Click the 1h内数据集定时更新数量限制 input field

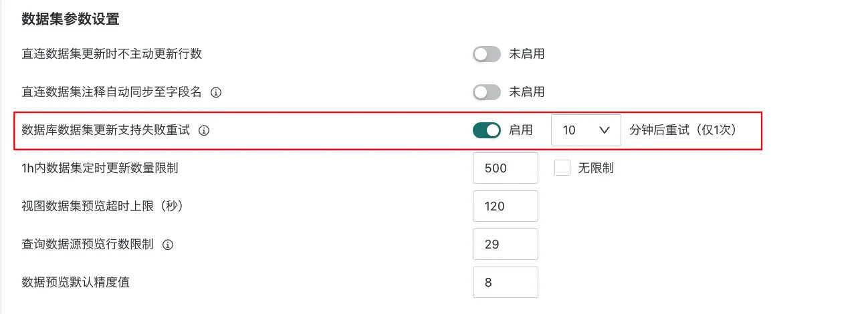[505, 168]
